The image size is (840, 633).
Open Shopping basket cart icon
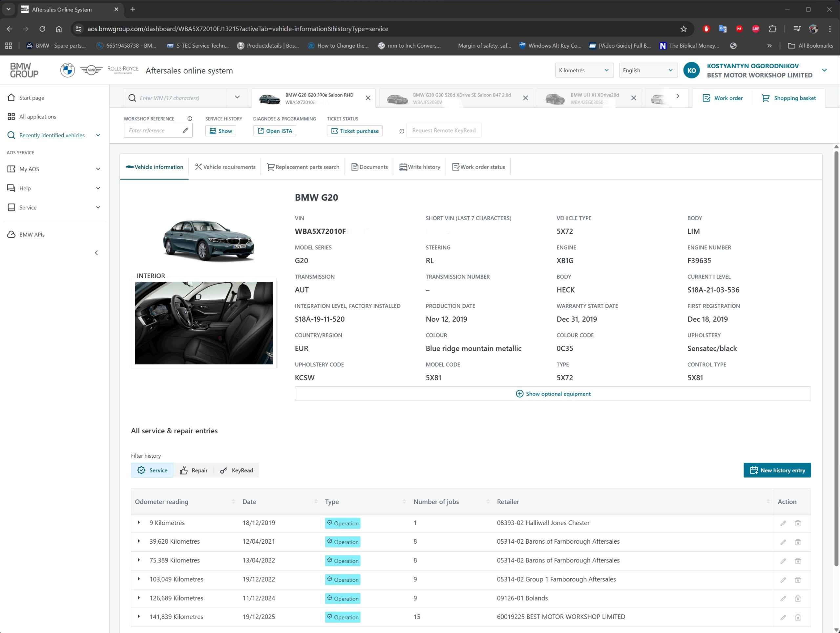[x=766, y=98]
